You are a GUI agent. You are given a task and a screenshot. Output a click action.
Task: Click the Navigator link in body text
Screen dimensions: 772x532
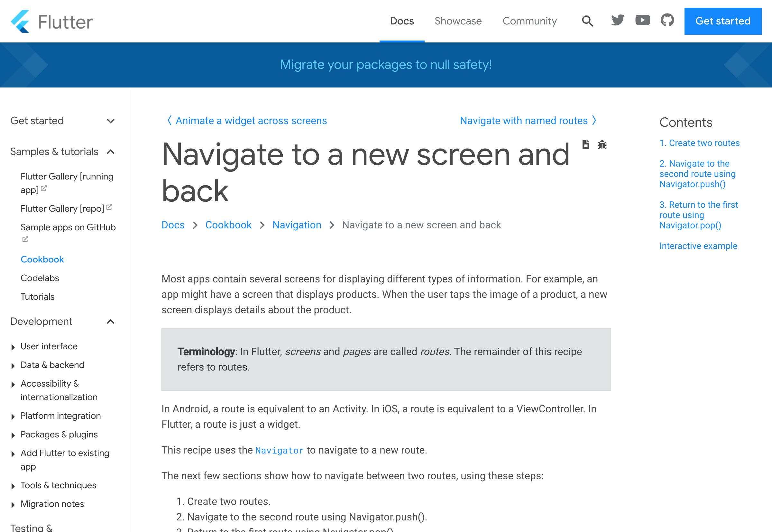279,451
